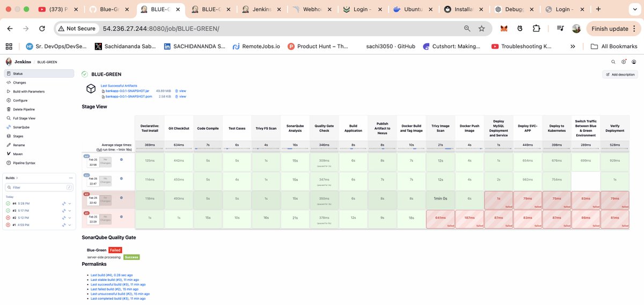Click the artifacts package cube icon

click(x=91, y=88)
